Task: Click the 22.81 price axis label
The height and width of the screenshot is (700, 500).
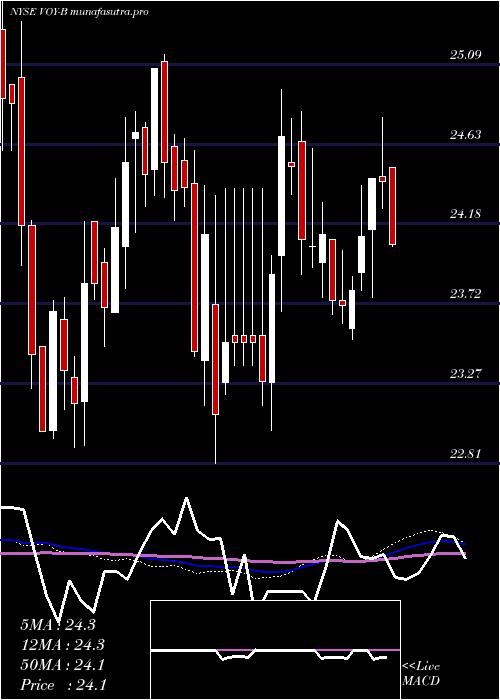Action: coord(465,454)
